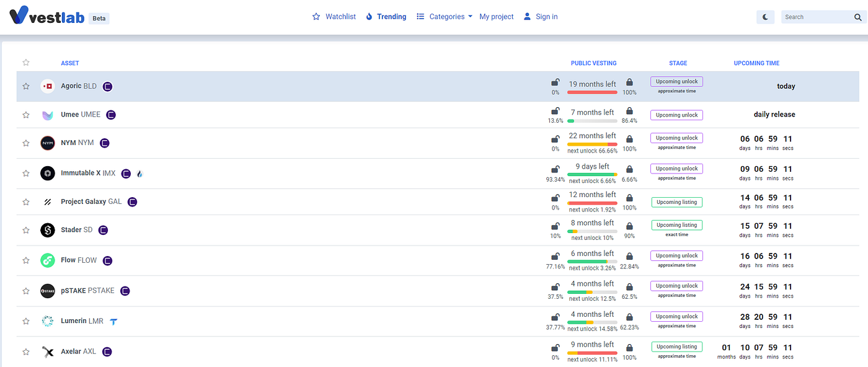Star NYM for the watchlist
This screenshot has height=367, width=868.
[26, 143]
